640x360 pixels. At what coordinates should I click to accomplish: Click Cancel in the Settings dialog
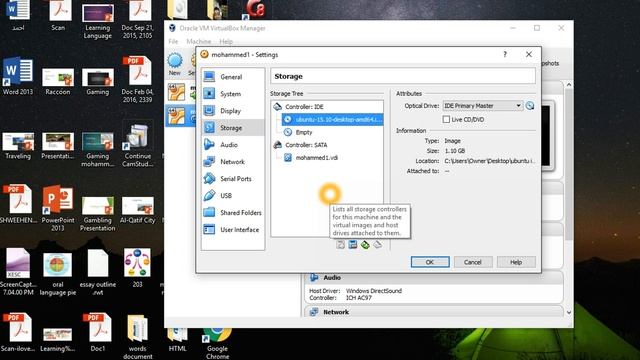[473, 262]
